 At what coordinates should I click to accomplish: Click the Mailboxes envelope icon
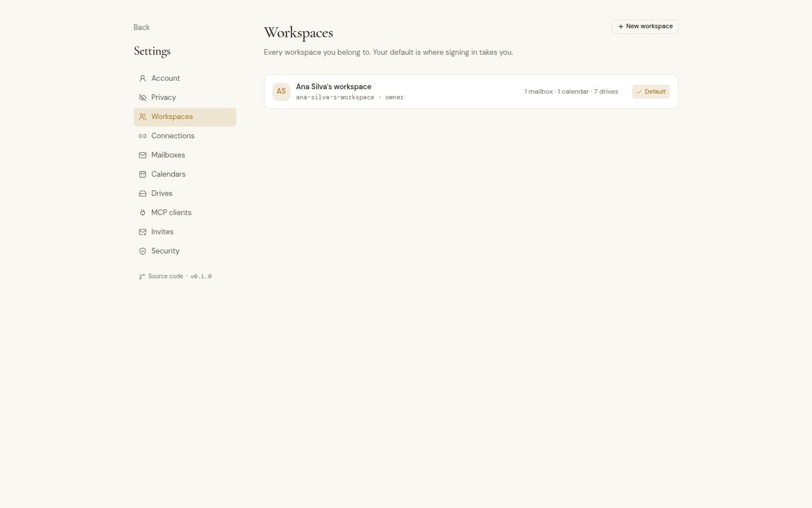[x=143, y=155]
